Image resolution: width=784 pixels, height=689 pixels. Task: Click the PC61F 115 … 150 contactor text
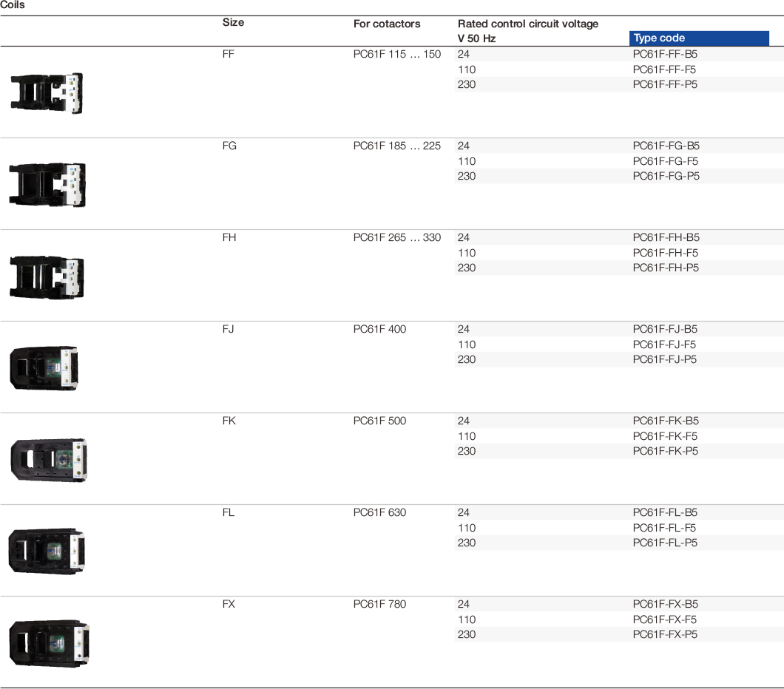click(397, 54)
